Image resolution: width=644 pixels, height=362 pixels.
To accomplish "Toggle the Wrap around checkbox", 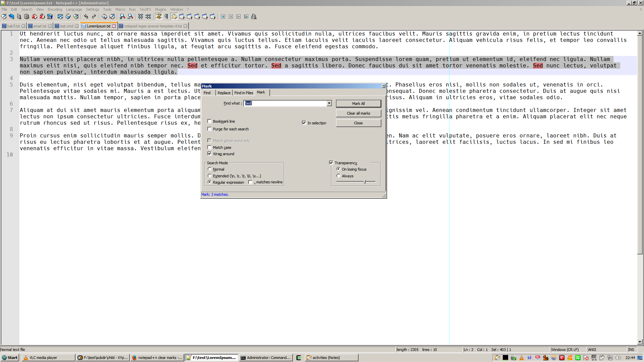I will point(209,154).
